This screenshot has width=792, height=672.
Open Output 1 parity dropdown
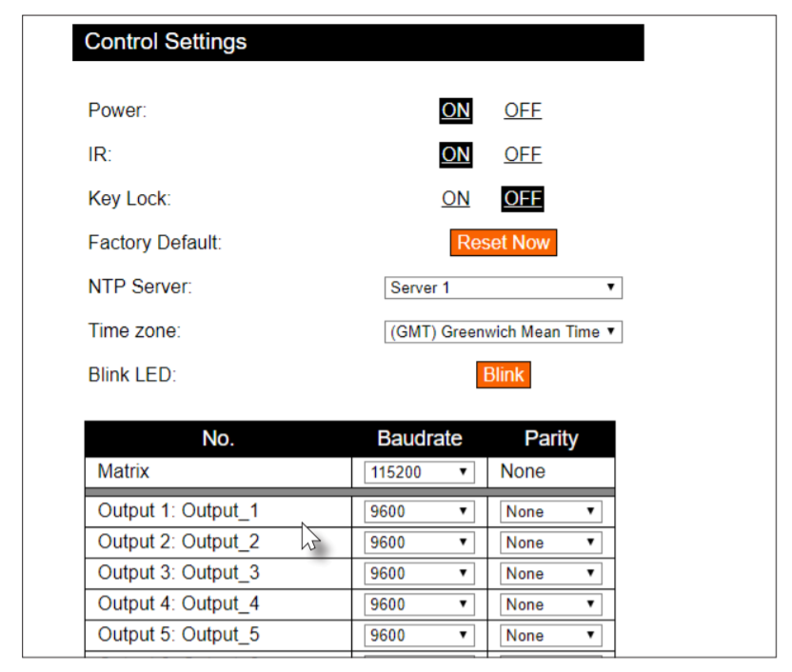(551, 511)
